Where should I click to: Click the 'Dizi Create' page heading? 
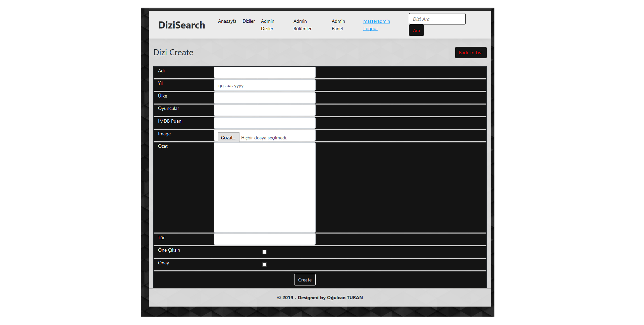point(173,53)
